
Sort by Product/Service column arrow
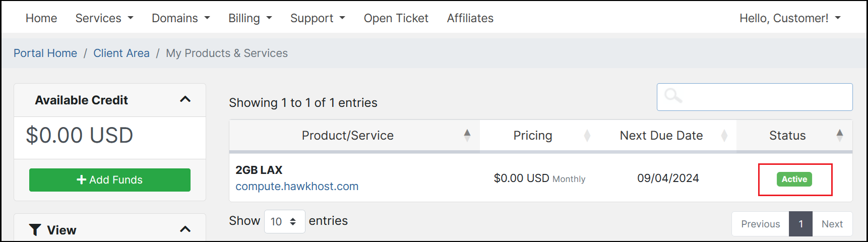[467, 135]
